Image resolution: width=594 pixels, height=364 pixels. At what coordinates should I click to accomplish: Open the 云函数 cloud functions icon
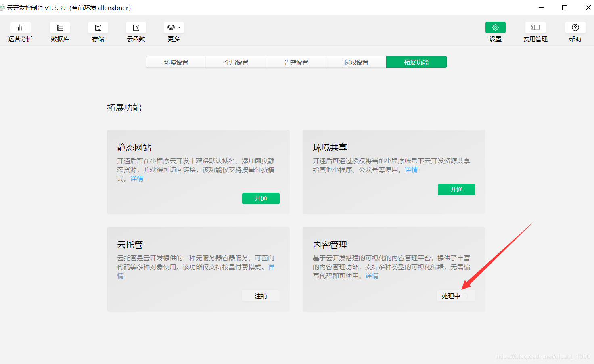(x=136, y=27)
